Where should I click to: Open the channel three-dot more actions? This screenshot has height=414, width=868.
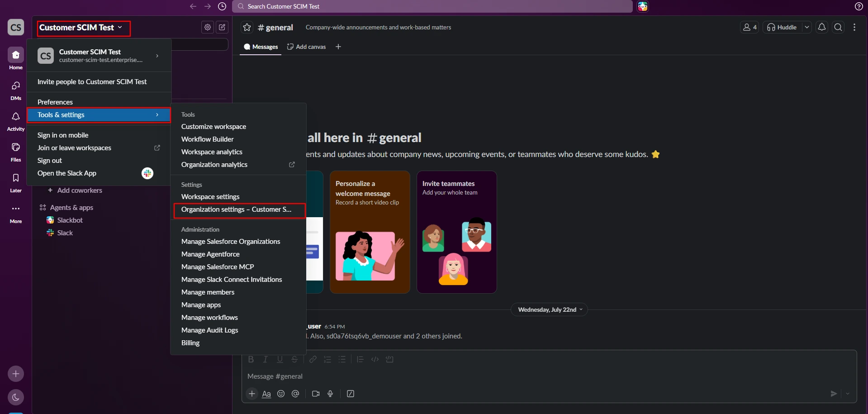pos(854,27)
